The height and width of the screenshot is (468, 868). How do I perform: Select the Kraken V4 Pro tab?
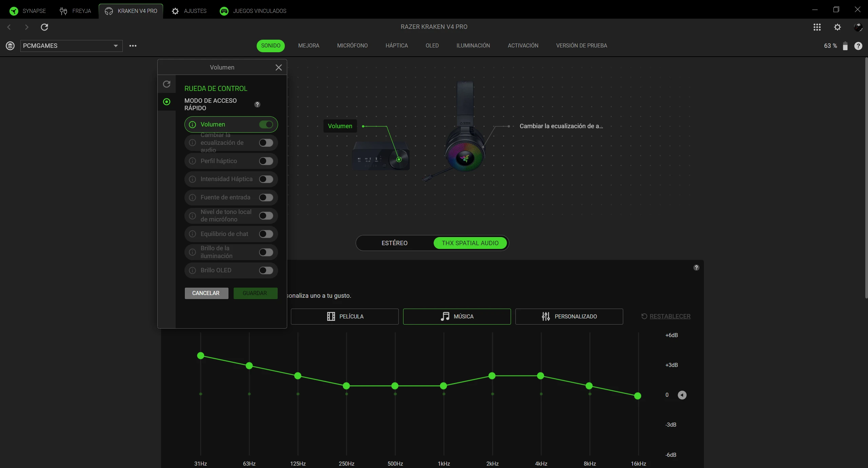click(x=131, y=11)
